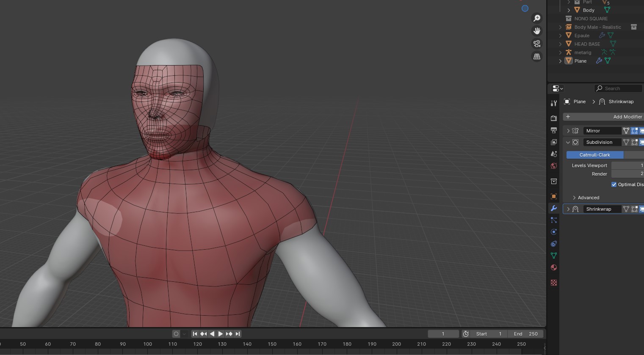
Task: Open the Physics properties tab
Action: 553,232
